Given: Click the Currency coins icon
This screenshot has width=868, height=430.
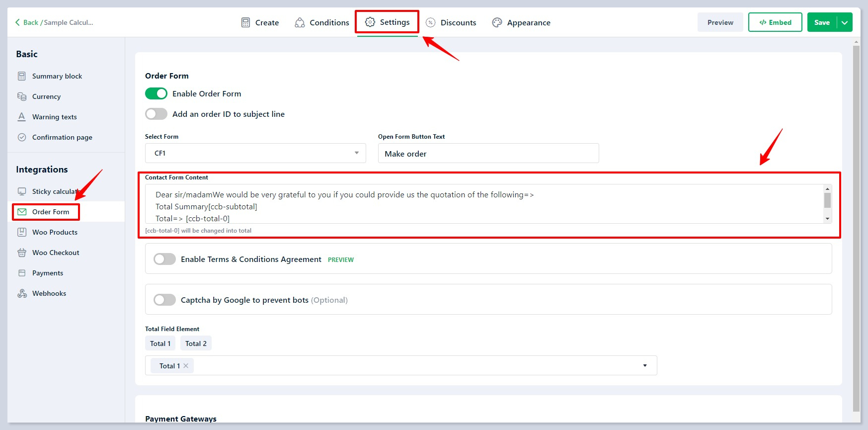Looking at the screenshot, I should click(x=22, y=96).
